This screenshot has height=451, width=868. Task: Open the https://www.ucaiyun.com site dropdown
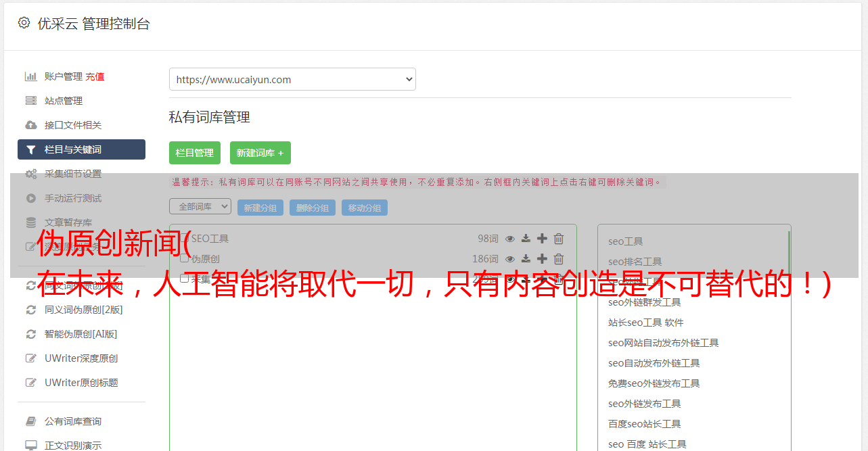click(x=292, y=79)
